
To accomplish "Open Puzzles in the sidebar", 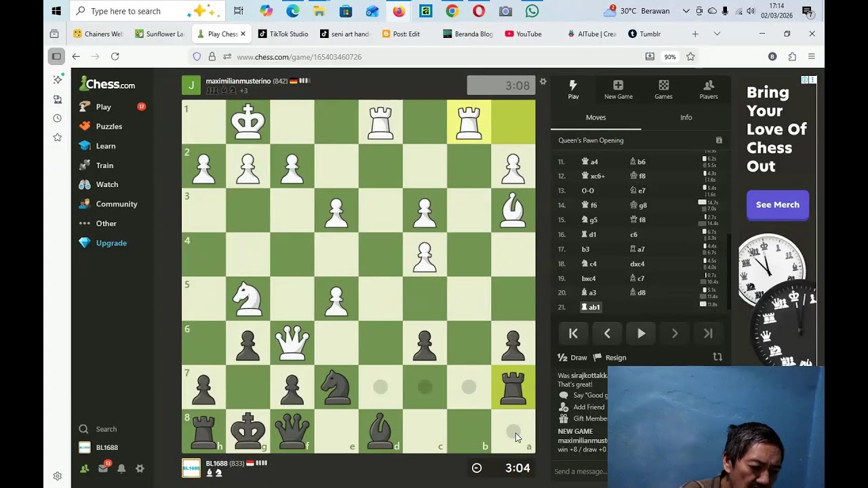I will coord(108,126).
